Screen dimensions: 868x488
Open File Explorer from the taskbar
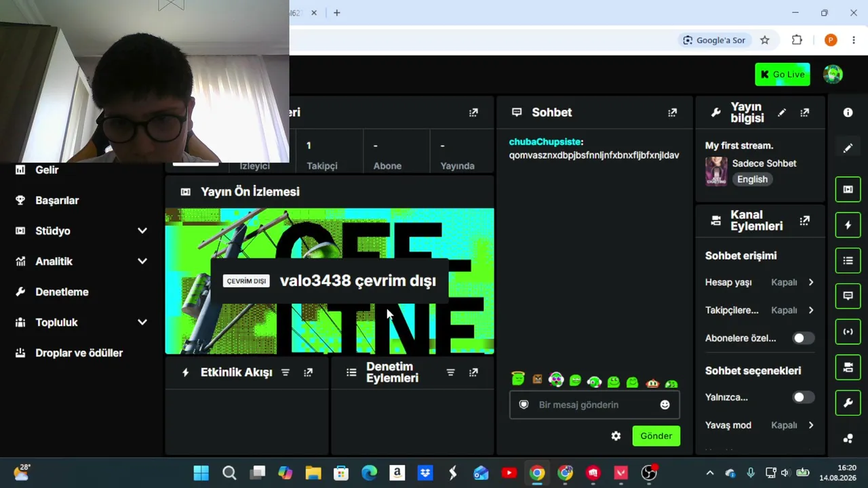coord(313,472)
